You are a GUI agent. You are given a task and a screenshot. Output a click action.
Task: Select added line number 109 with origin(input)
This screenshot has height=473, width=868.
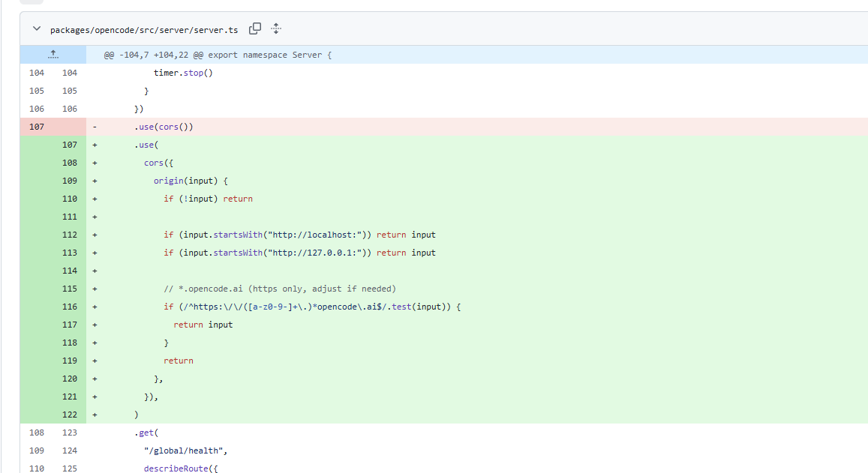pyautogui.click(x=70, y=181)
